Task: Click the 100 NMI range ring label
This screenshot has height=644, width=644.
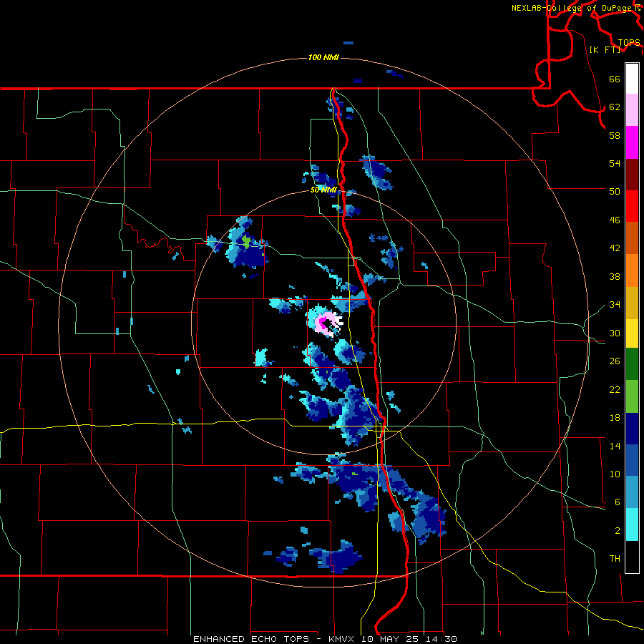Action: tap(323, 57)
